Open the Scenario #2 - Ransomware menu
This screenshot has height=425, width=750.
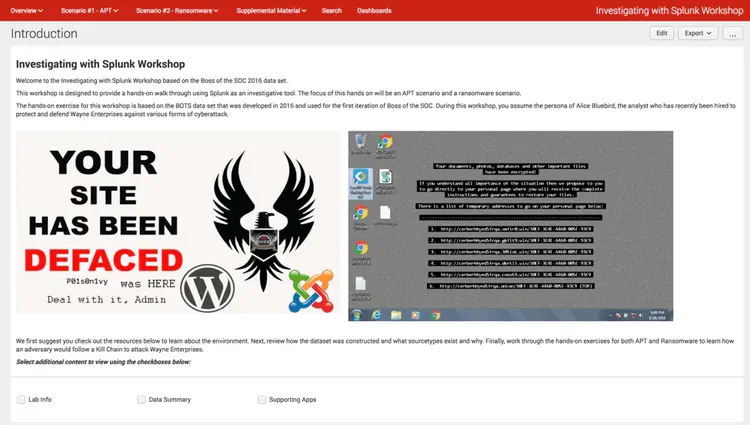(178, 10)
